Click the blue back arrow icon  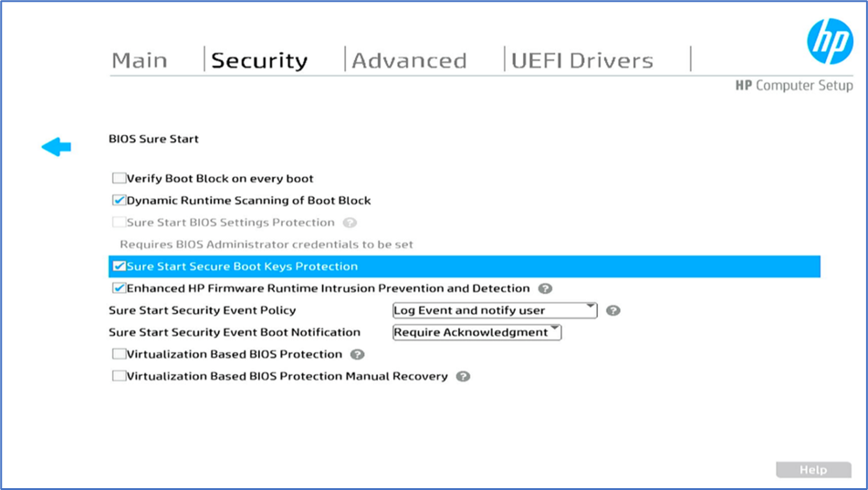point(57,146)
